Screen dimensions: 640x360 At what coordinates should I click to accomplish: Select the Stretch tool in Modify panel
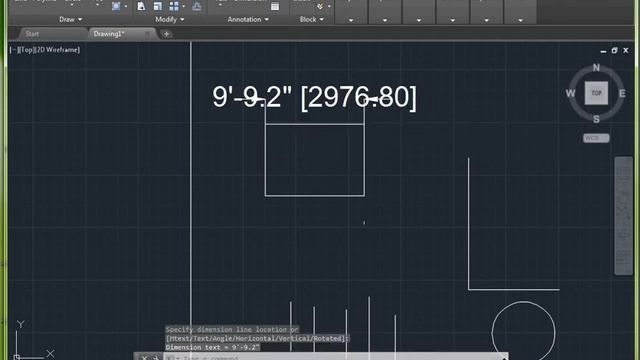pos(141,6)
